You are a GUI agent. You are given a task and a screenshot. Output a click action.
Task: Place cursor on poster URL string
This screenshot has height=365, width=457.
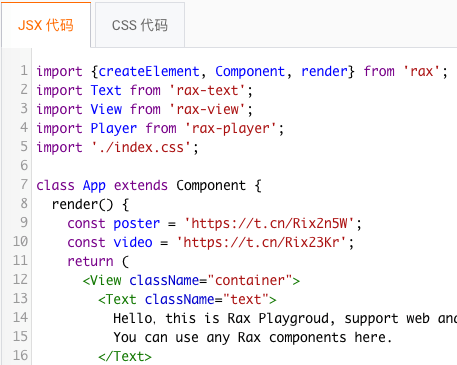[269, 223]
